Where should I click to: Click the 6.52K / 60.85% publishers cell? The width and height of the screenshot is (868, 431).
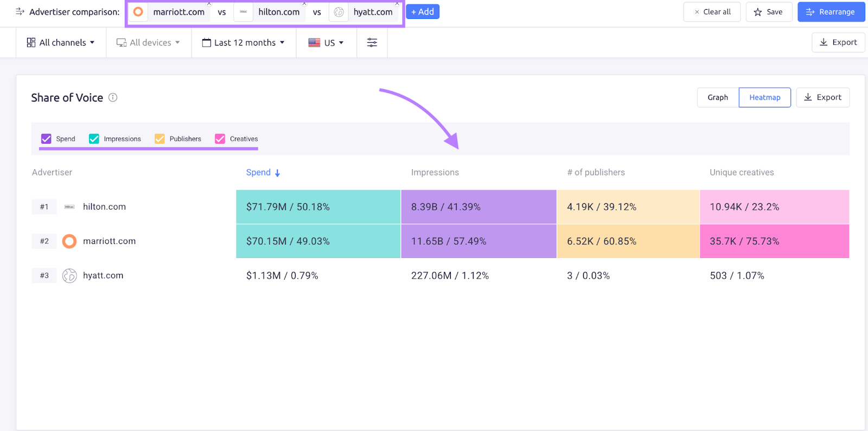tap(628, 241)
